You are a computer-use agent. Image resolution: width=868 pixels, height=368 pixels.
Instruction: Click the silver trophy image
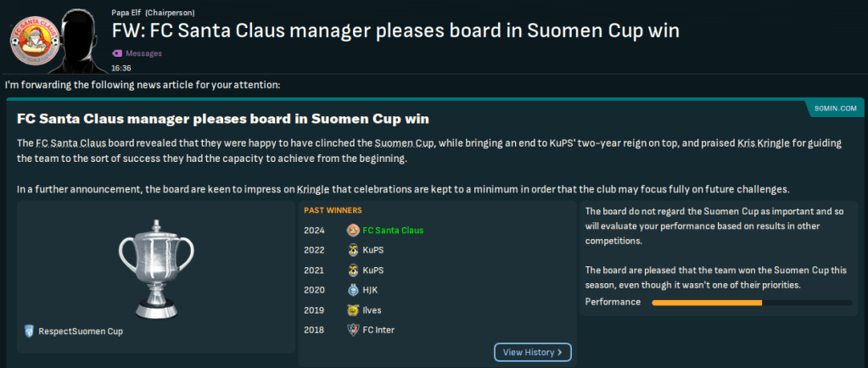155,268
